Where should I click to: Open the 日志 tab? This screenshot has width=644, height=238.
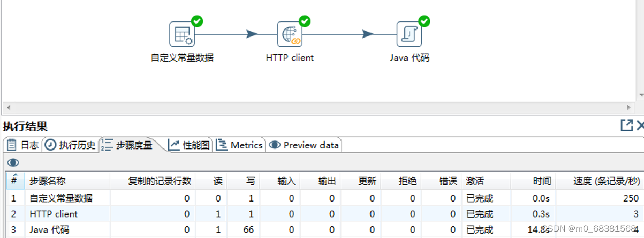[x=22, y=145]
